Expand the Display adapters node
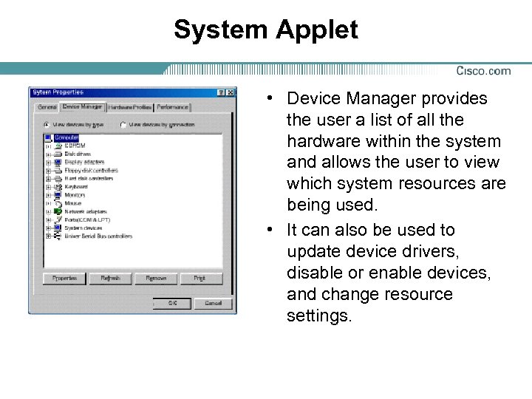 click(49, 163)
